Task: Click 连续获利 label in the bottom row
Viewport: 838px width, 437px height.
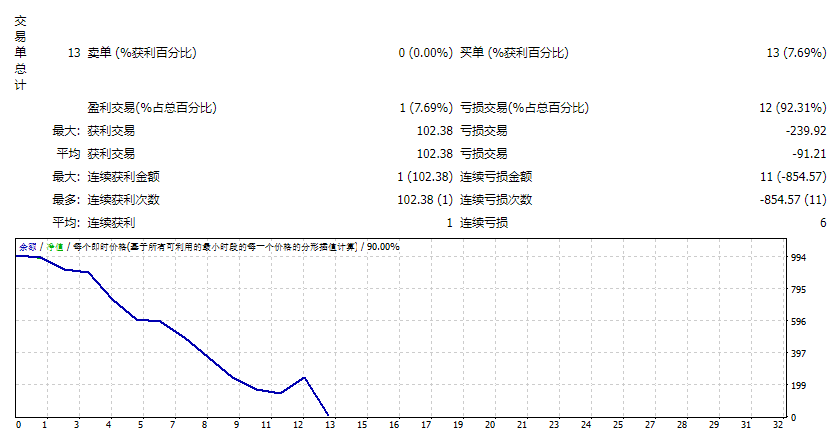Action: (111, 223)
